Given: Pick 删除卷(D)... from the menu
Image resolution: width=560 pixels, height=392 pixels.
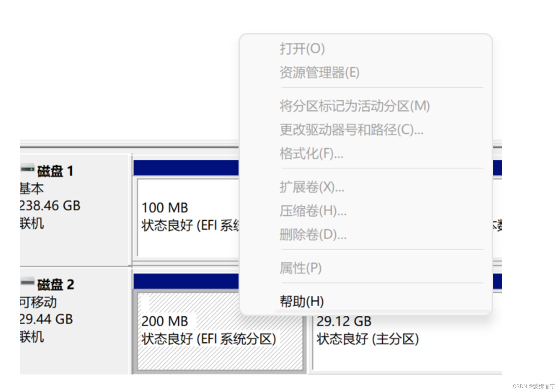Looking at the screenshot, I should click(313, 234).
